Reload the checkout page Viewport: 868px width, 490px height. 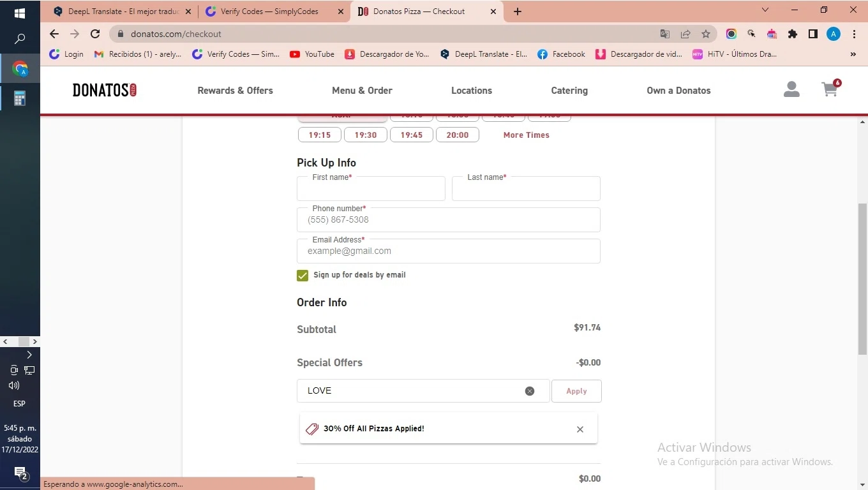pyautogui.click(x=95, y=34)
